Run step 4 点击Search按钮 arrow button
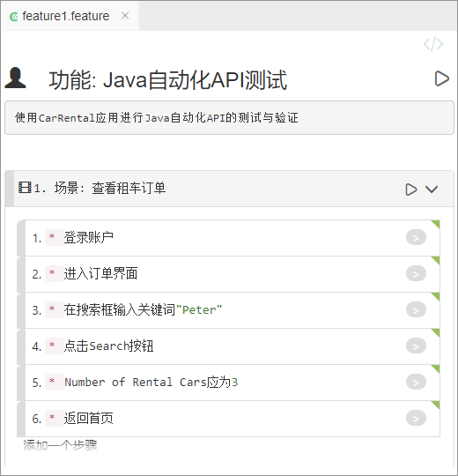The height and width of the screenshot is (476, 458). (x=416, y=346)
